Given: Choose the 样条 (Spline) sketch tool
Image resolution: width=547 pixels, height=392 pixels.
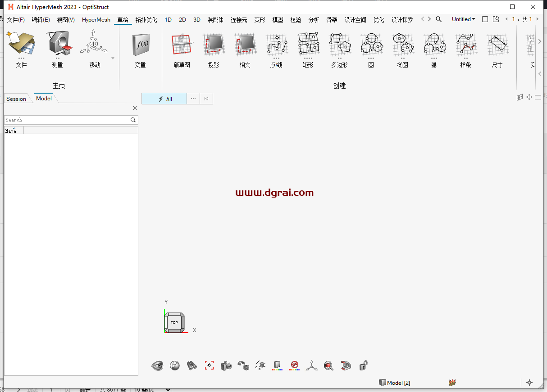Looking at the screenshot, I should pyautogui.click(x=466, y=44).
